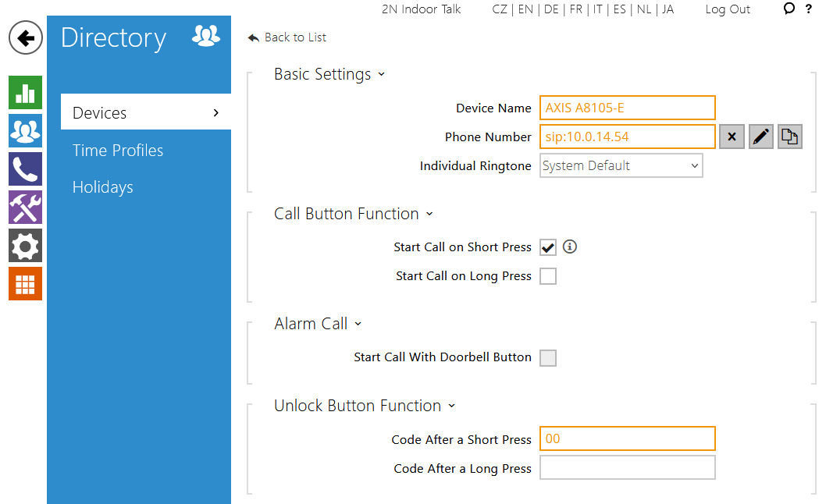This screenshot has width=826, height=504.
Task: Click the Log Out link
Action: [728, 9]
